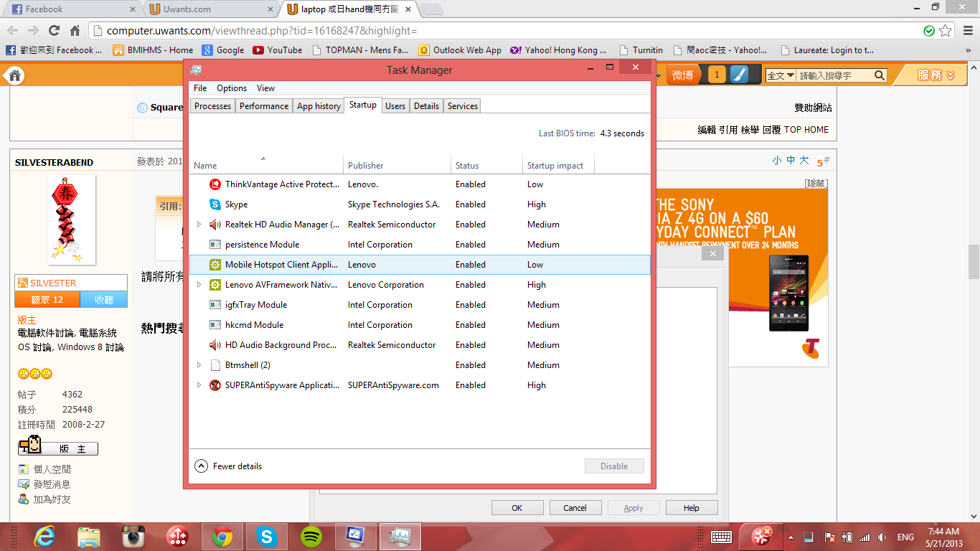Open the 發短消息 link
The image size is (980, 551).
click(x=52, y=484)
